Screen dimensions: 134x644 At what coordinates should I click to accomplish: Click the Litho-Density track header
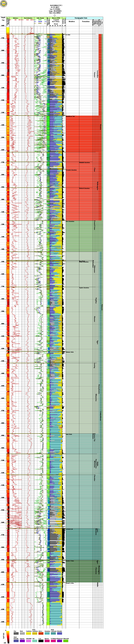[x=40, y=18]
